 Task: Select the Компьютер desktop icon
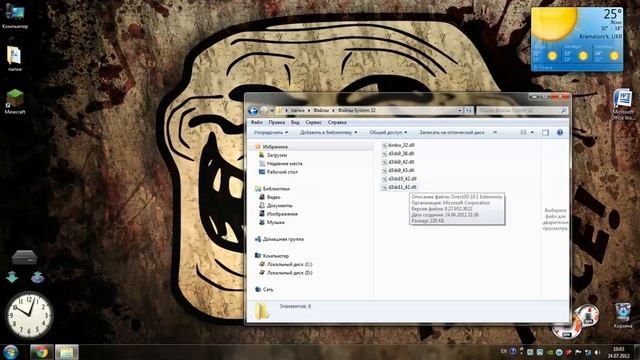15,16
